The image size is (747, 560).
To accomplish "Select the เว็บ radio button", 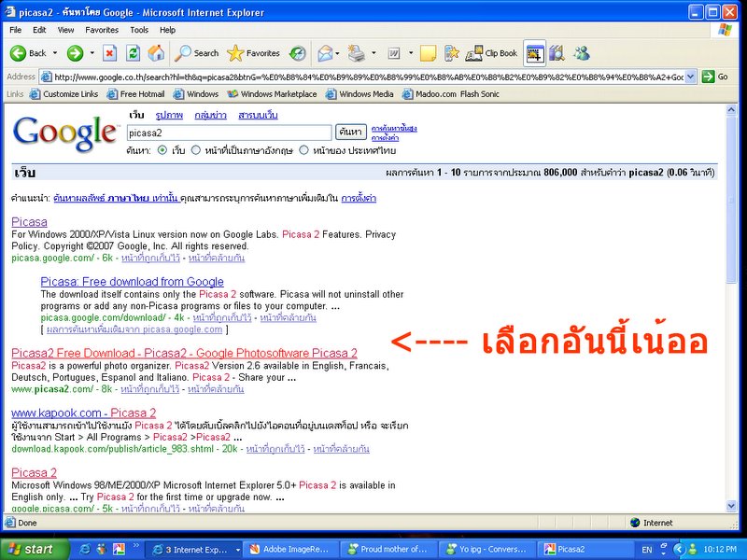I will [x=162, y=150].
